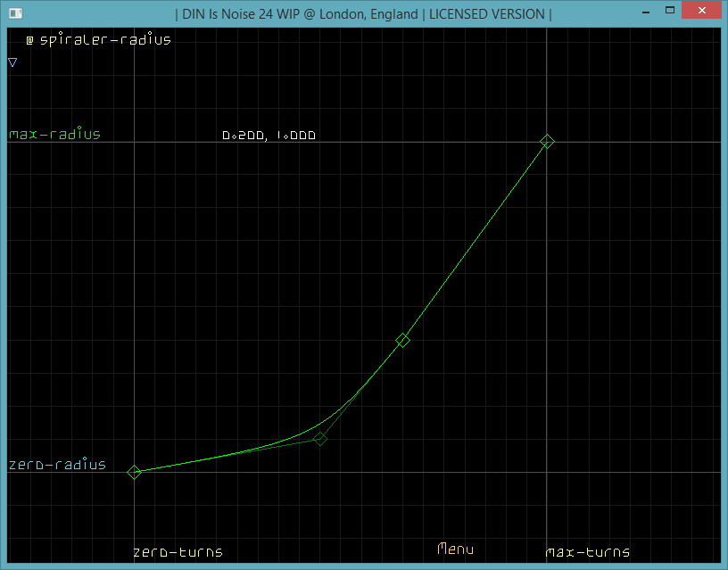Click the DIN Is Noise title bar text
The height and width of the screenshot is (570, 728).
coord(363,13)
